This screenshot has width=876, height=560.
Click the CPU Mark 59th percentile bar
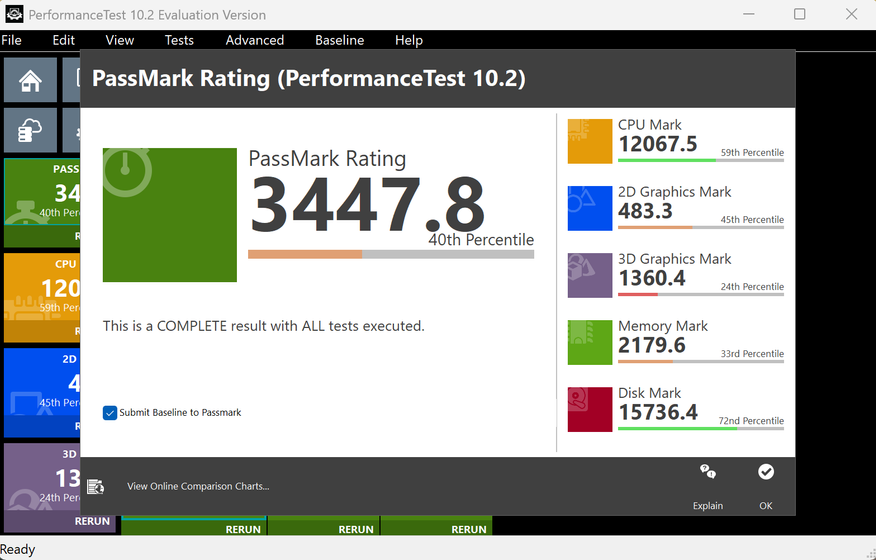701,160
